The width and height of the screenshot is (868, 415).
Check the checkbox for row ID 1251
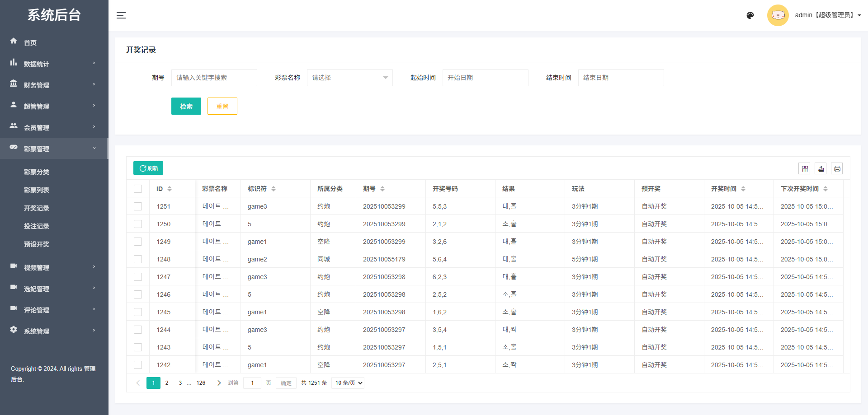(138, 206)
